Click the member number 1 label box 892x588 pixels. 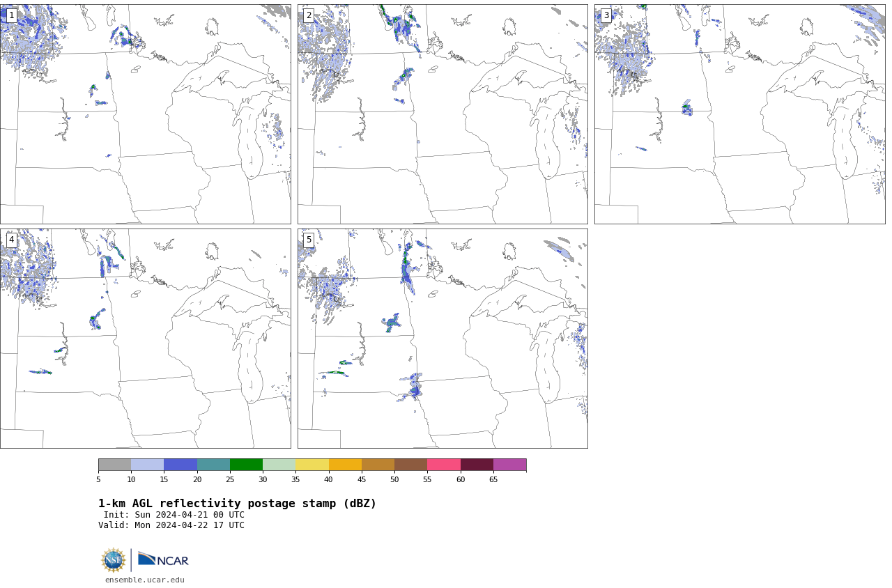pos(11,15)
